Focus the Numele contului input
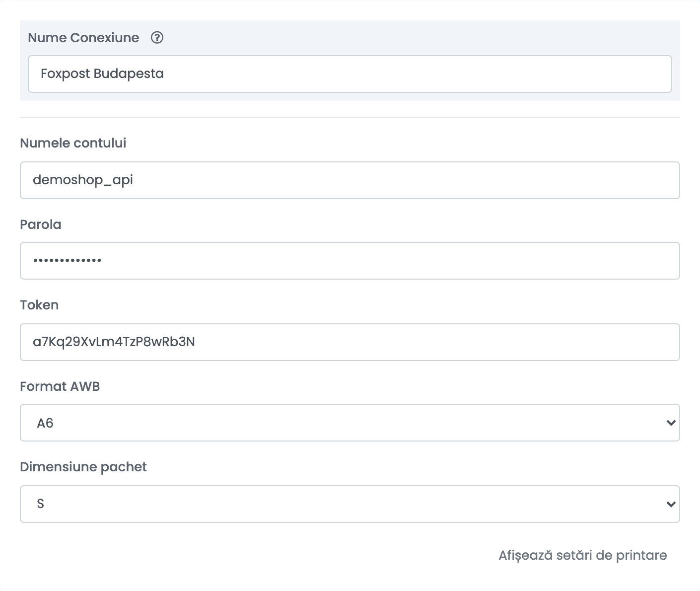The image size is (700, 591). [x=350, y=180]
